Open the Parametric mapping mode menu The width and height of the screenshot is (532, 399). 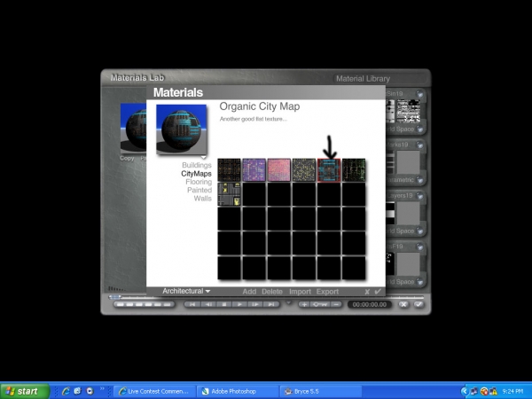[419, 180]
